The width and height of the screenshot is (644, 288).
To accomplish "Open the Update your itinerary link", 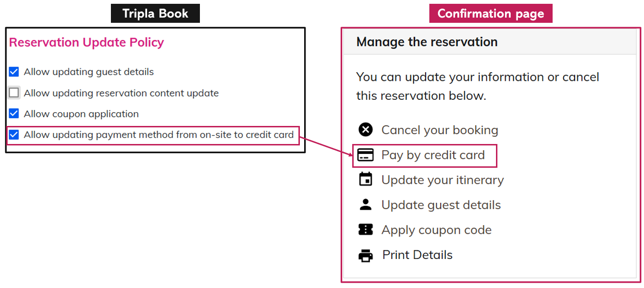I will [x=442, y=180].
